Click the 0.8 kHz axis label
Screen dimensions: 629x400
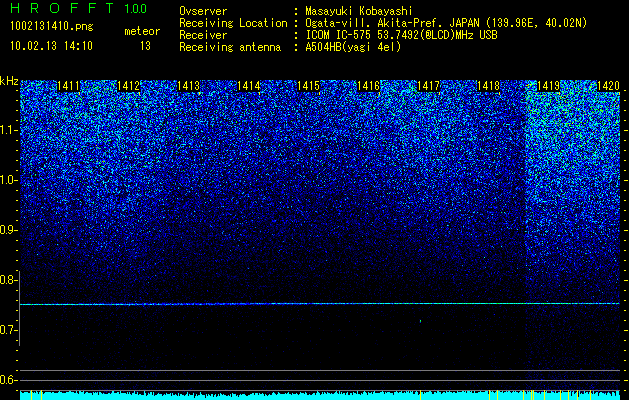coord(8,280)
